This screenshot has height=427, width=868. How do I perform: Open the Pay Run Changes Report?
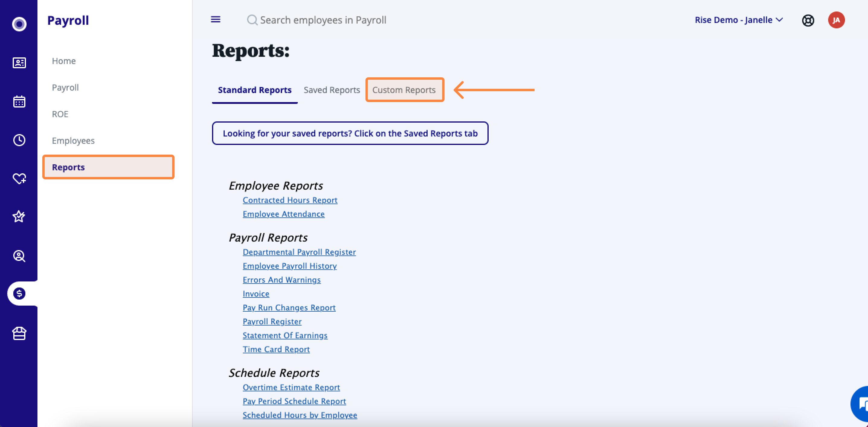289,308
